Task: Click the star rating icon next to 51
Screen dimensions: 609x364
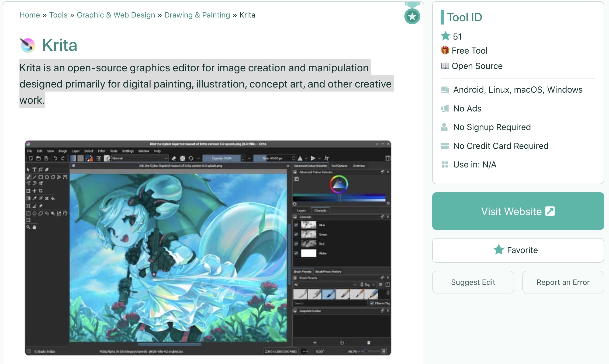Action: point(446,36)
